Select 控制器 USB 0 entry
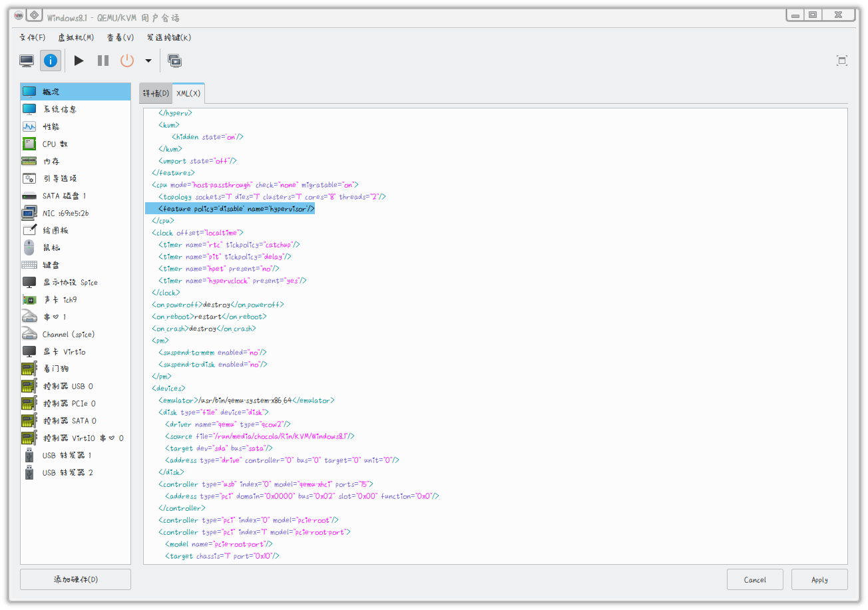This screenshot has width=868, height=610. point(76,386)
